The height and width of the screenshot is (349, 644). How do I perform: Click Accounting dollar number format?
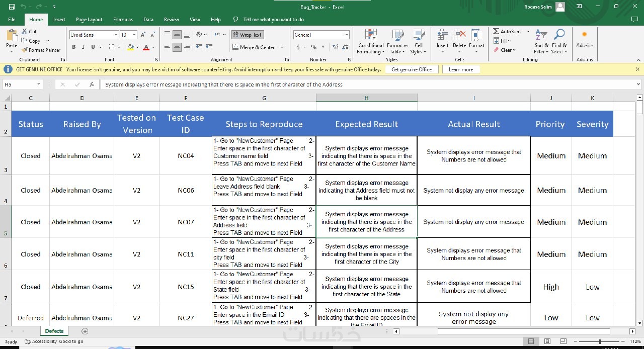(x=298, y=47)
